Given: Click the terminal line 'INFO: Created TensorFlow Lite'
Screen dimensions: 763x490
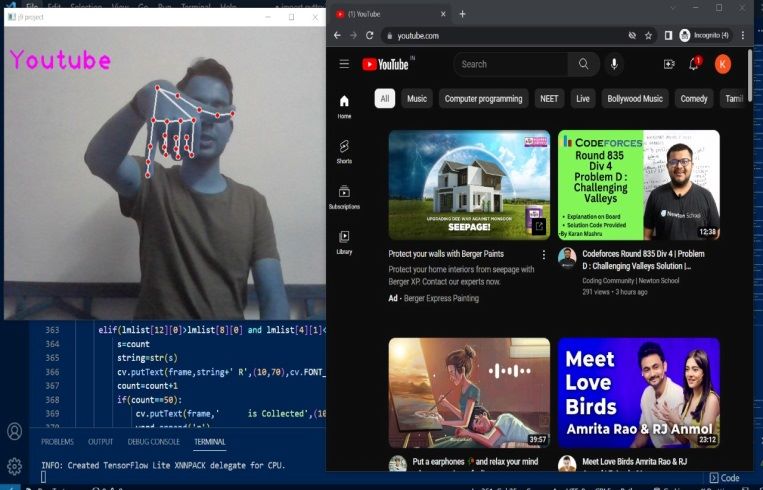Looking at the screenshot, I should (x=163, y=465).
